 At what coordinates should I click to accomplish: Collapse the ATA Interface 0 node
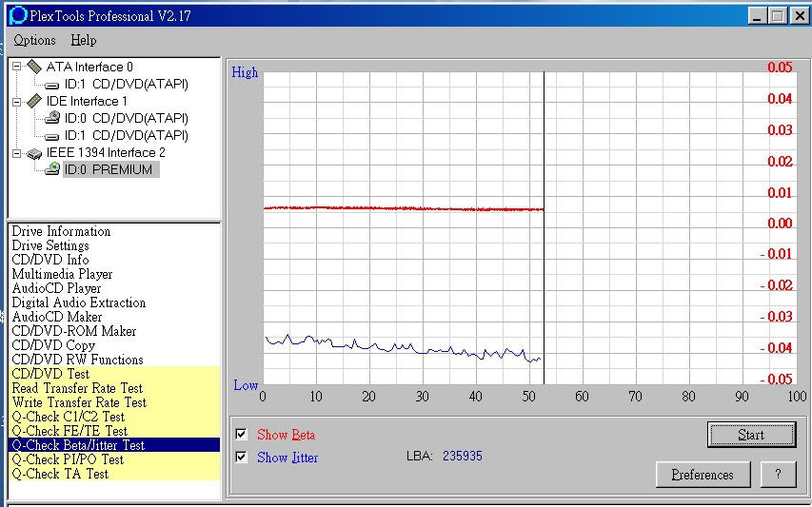click(16, 67)
